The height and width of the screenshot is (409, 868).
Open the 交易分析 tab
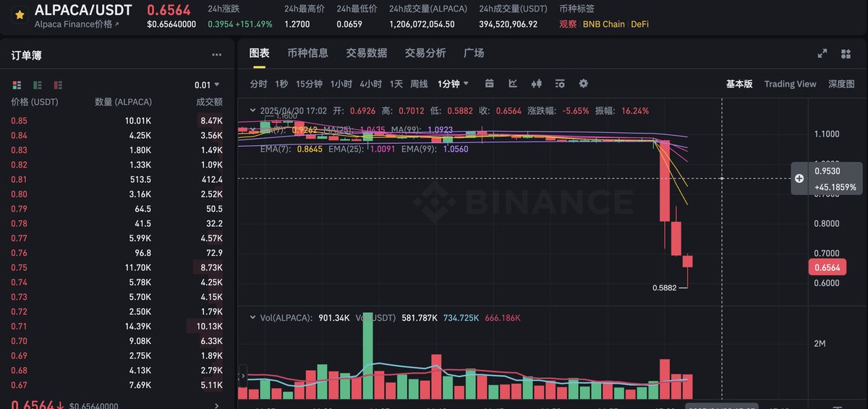pyautogui.click(x=425, y=53)
